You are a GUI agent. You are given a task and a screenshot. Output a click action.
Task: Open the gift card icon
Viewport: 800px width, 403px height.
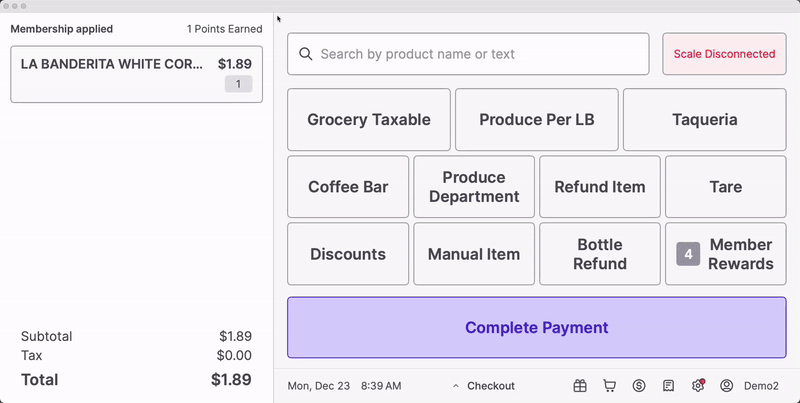pos(580,386)
